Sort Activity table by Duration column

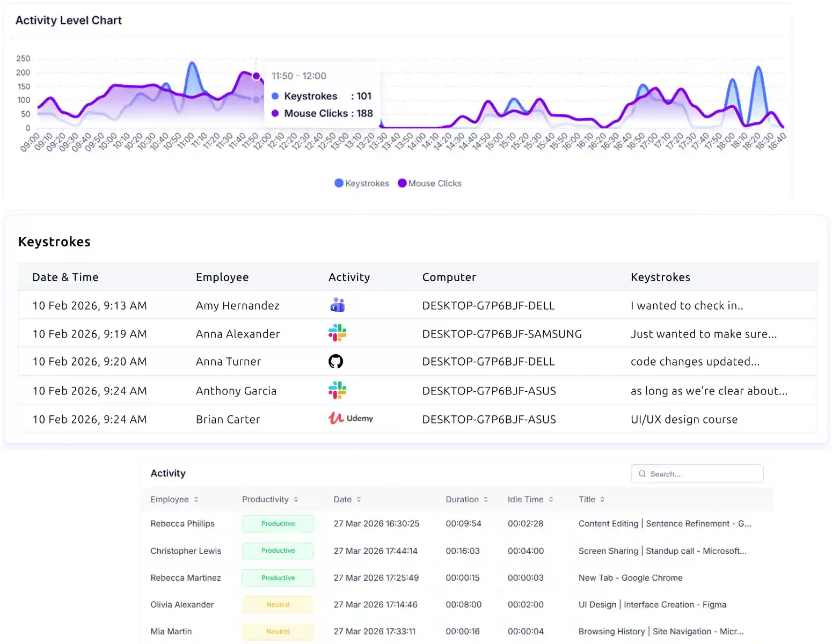(486, 500)
